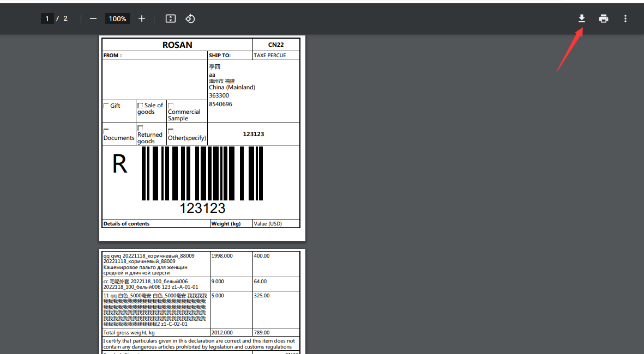
Task: Select the TAXE PERCUE text
Action: [x=270, y=56]
